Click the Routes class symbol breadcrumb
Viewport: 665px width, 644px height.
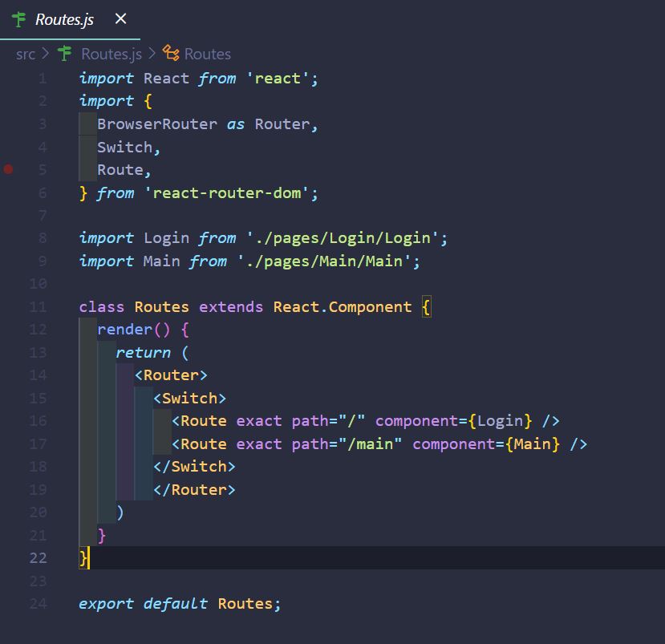tap(208, 55)
